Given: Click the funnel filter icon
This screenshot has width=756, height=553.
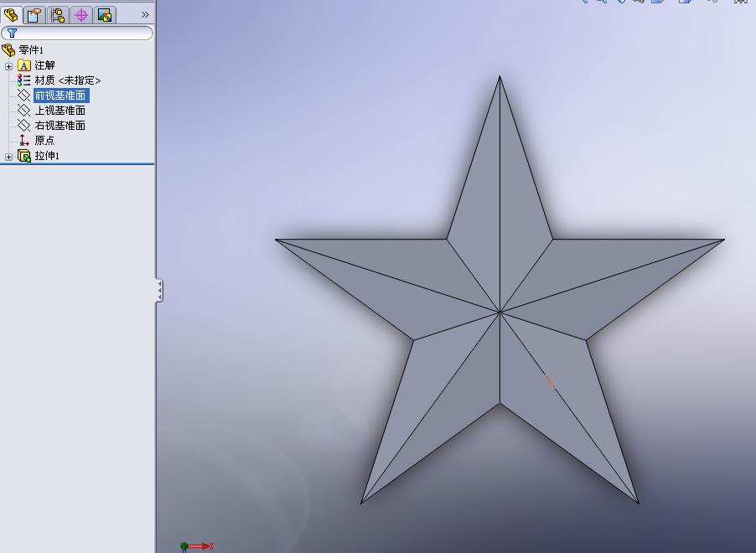Looking at the screenshot, I should click(12, 33).
